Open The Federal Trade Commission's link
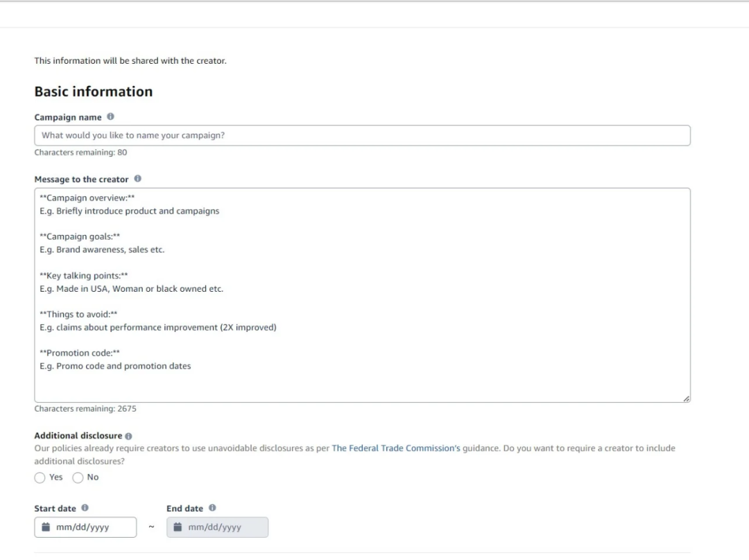The image size is (749, 560). pos(396,448)
